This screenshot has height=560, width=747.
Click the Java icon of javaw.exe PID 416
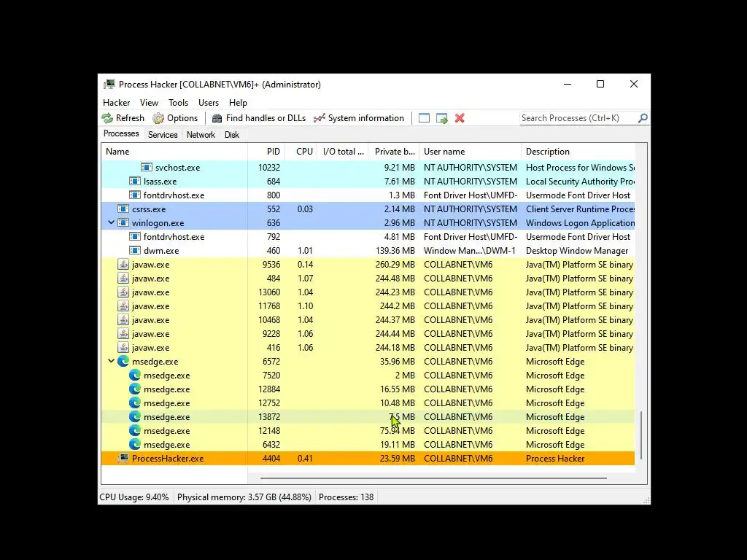(x=123, y=347)
